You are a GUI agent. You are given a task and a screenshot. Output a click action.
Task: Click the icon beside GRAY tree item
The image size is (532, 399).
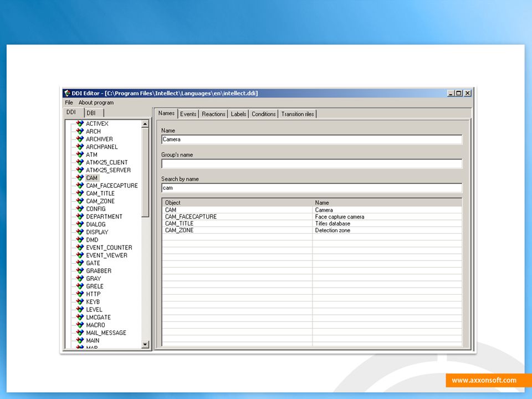tap(80, 279)
